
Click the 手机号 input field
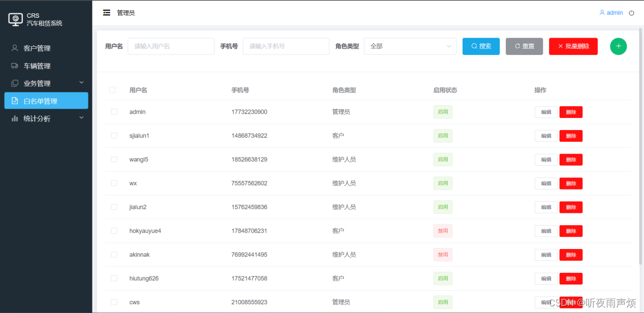pyautogui.click(x=286, y=46)
